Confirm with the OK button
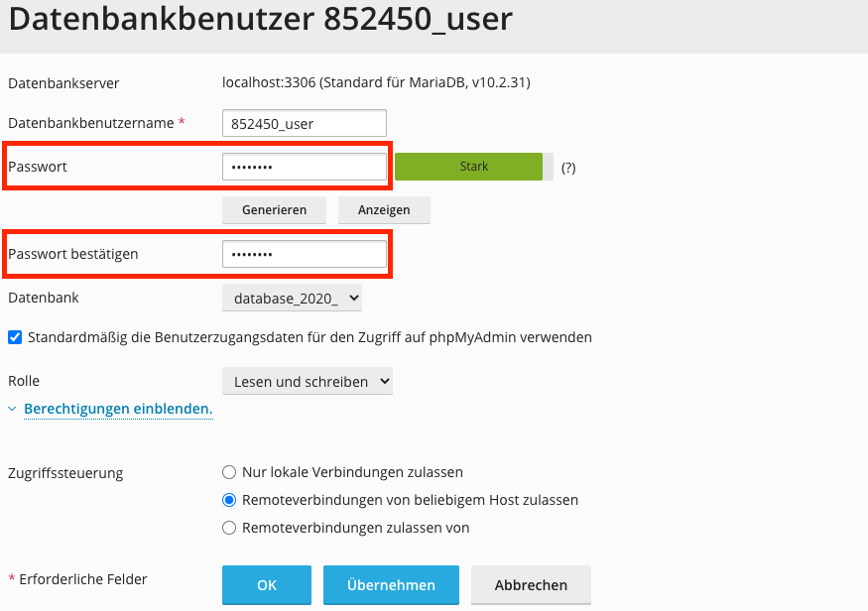 [x=267, y=585]
